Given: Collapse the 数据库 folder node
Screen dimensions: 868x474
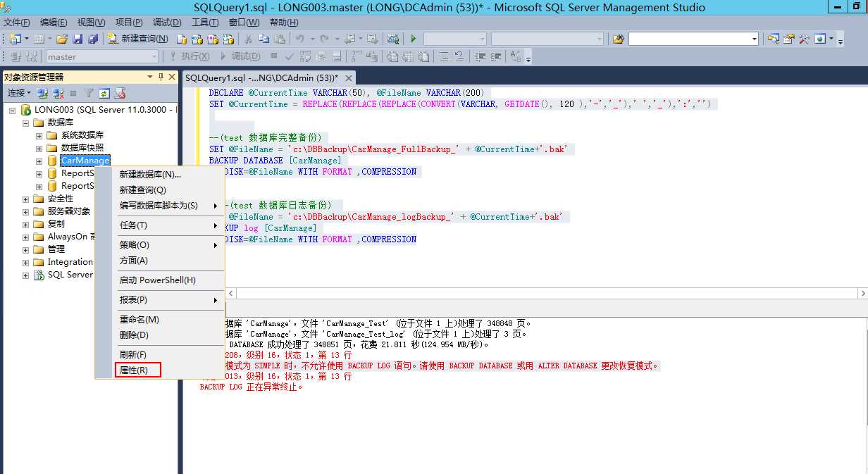Looking at the screenshot, I should click(26, 123).
